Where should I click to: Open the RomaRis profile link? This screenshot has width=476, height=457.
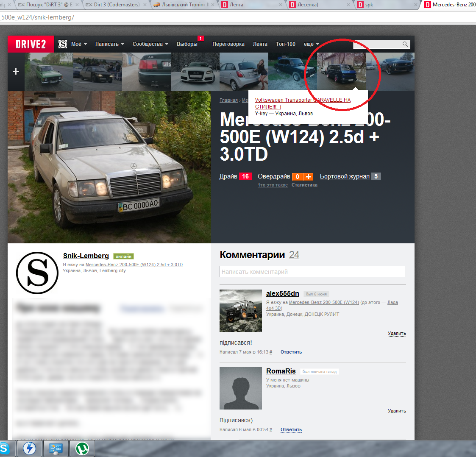coord(281,371)
